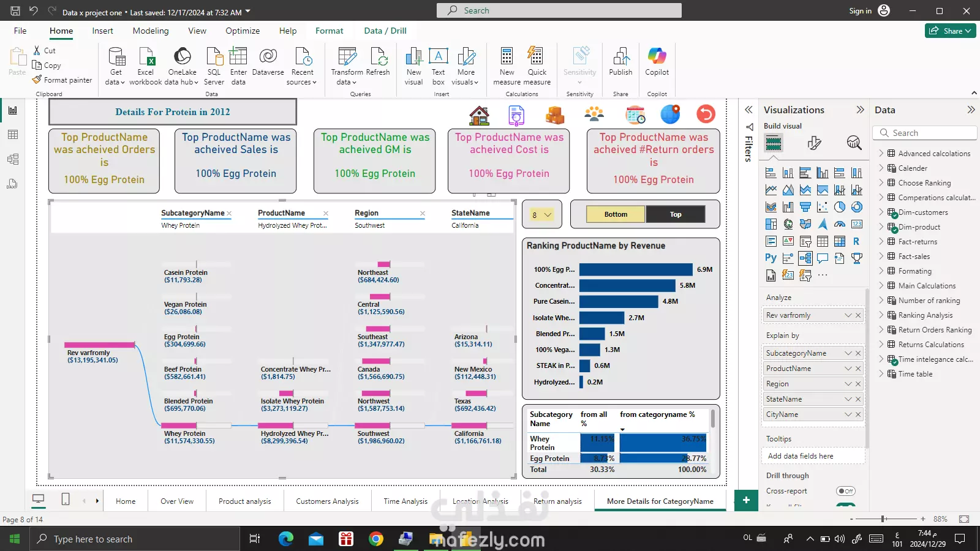The width and height of the screenshot is (980, 551).
Task: Open the Modeling ribbon tab
Action: click(151, 31)
